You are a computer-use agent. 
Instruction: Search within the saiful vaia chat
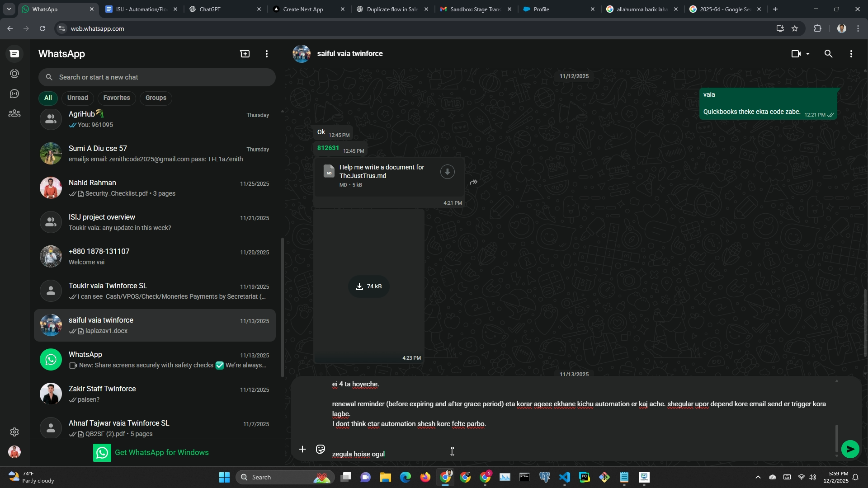tap(828, 54)
